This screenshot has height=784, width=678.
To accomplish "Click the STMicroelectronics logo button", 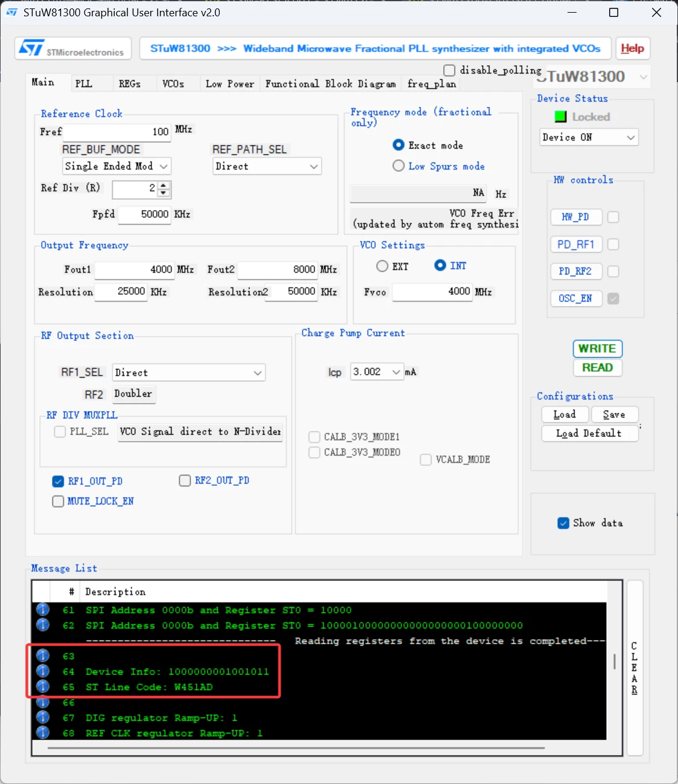I will [x=74, y=48].
